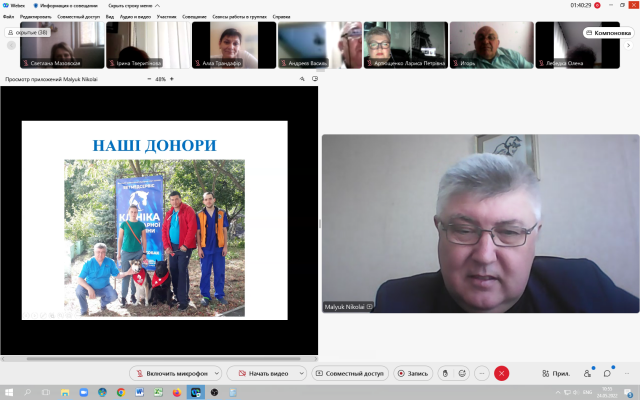This screenshot has width=640, height=400.
Task: Open Firefox from taskbar
Action: (x=177, y=392)
